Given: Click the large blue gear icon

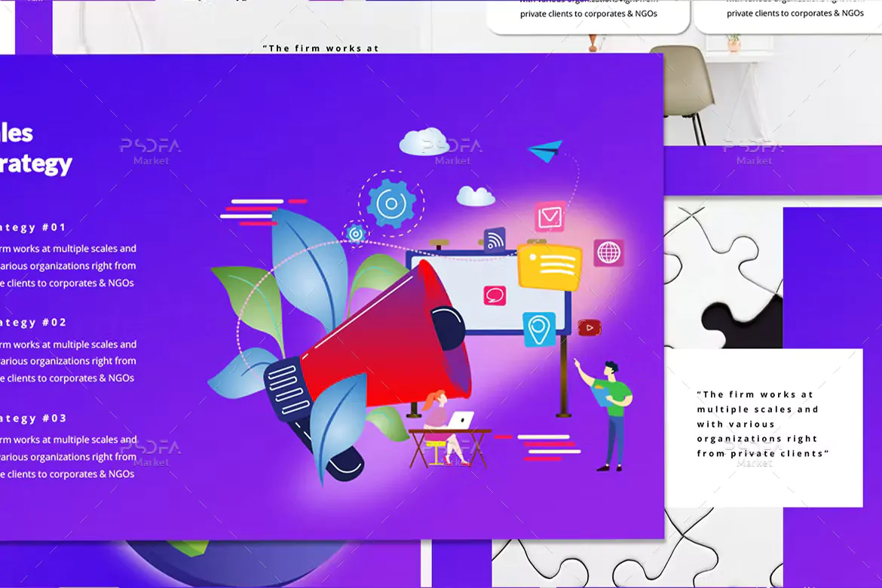Looking at the screenshot, I should pos(391,203).
